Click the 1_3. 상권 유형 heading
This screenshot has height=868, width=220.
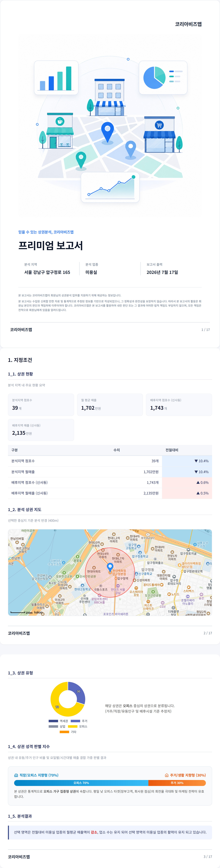pyautogui.click(x=21, y=673)
